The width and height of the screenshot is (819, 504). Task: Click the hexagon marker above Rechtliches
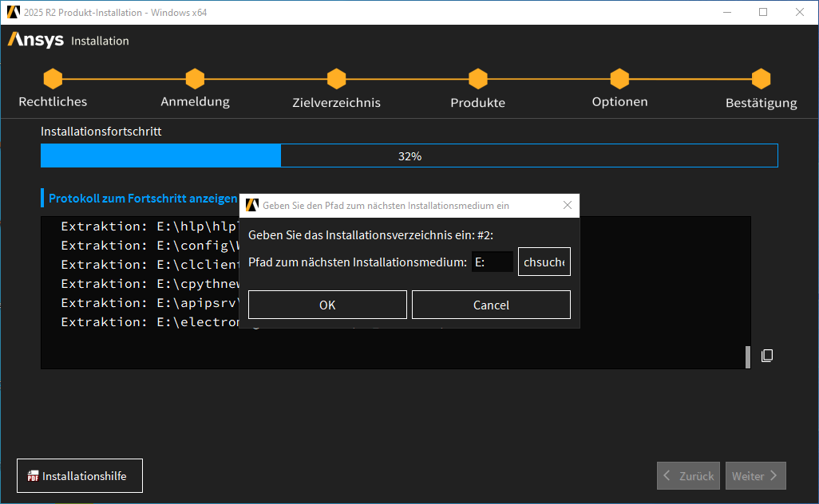pos(53,79)
